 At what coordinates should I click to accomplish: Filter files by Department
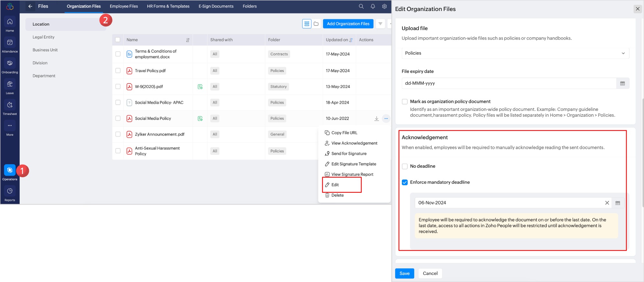click(x=44, y=76)
